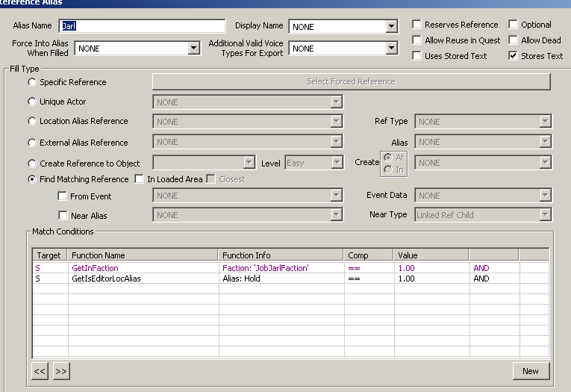Enable the Allow Dead checkbox

[x=513, y=40]
